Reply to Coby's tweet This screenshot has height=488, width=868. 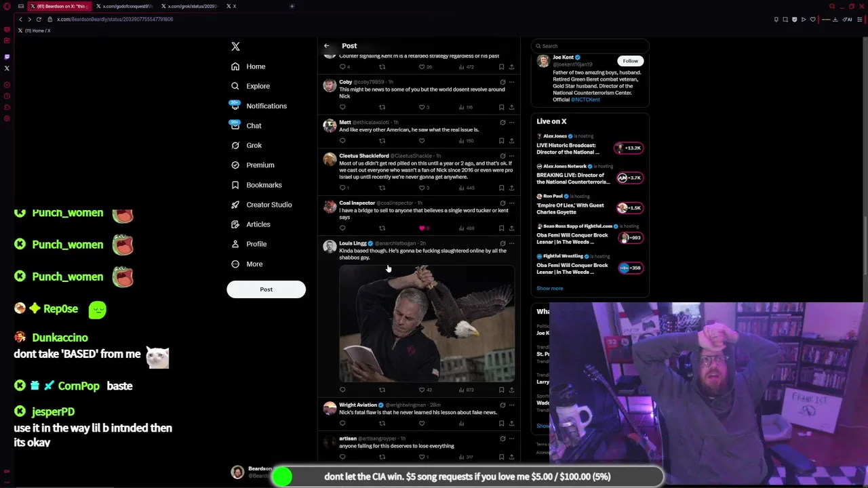click(342, 107)
